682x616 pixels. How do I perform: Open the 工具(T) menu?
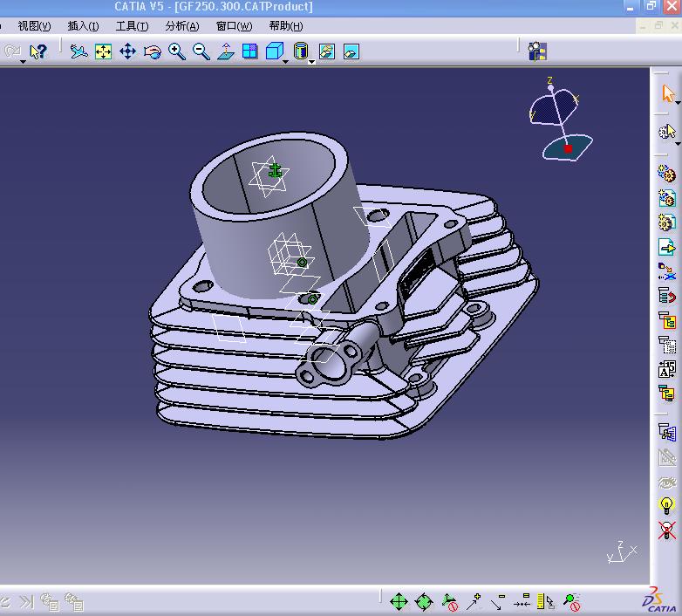pyautogui.click(x=133, y=26)
